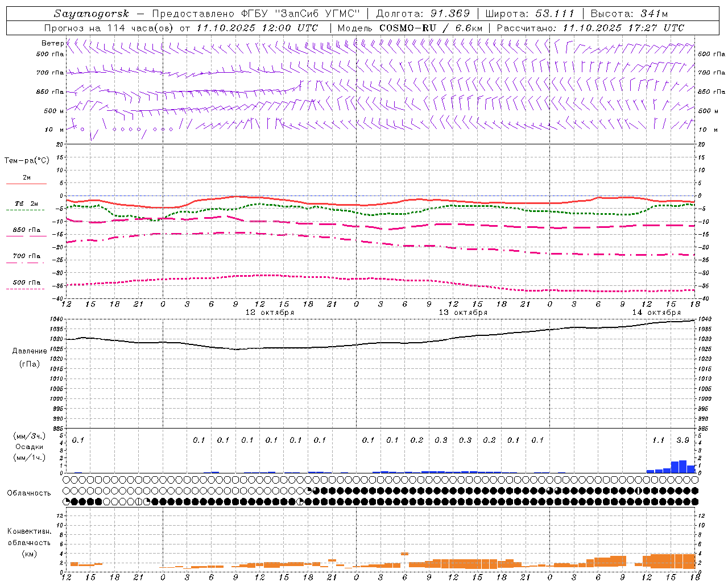Click the '850 гПа' temperature legend label

click(27, 230)
